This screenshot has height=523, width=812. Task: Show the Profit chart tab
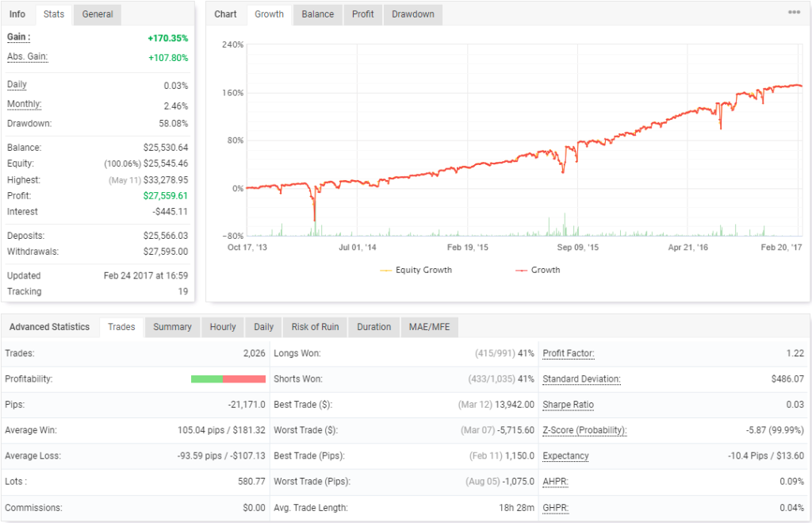coord(362,14)
